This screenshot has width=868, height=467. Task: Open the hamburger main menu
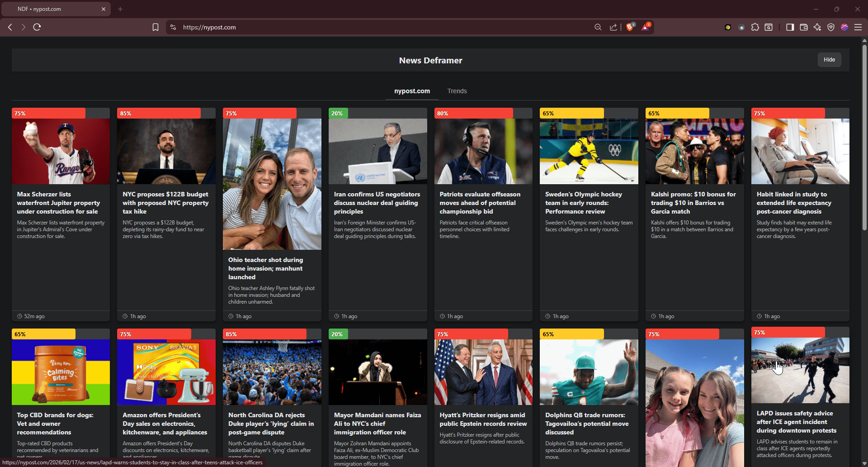click(858, 27)
